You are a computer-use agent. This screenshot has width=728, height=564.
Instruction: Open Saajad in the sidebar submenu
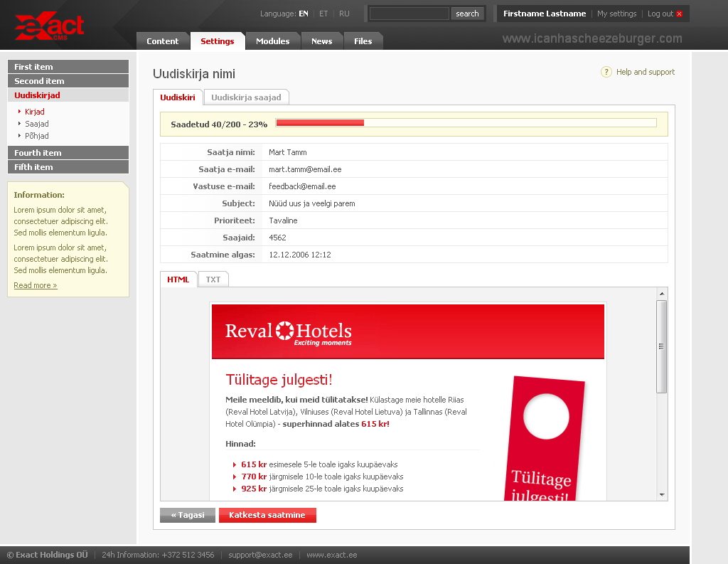(37, 124)
